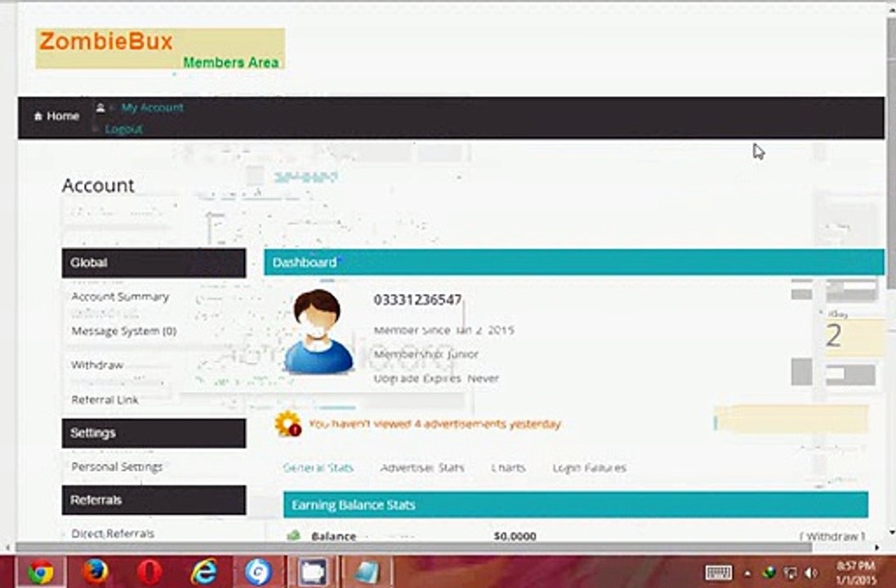Click the Membership: Junior text

426,354
